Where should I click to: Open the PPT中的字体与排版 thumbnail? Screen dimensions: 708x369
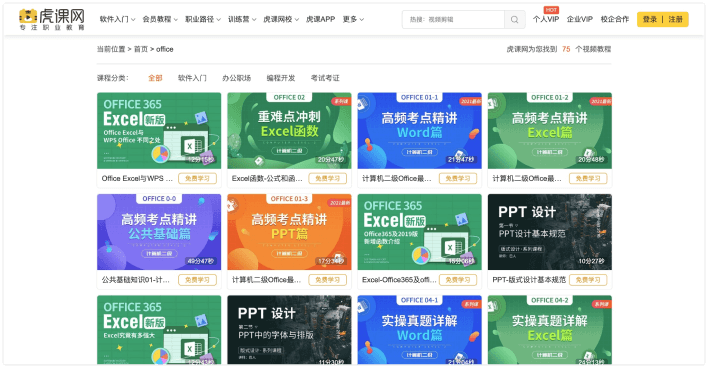(x=289, y=330)
